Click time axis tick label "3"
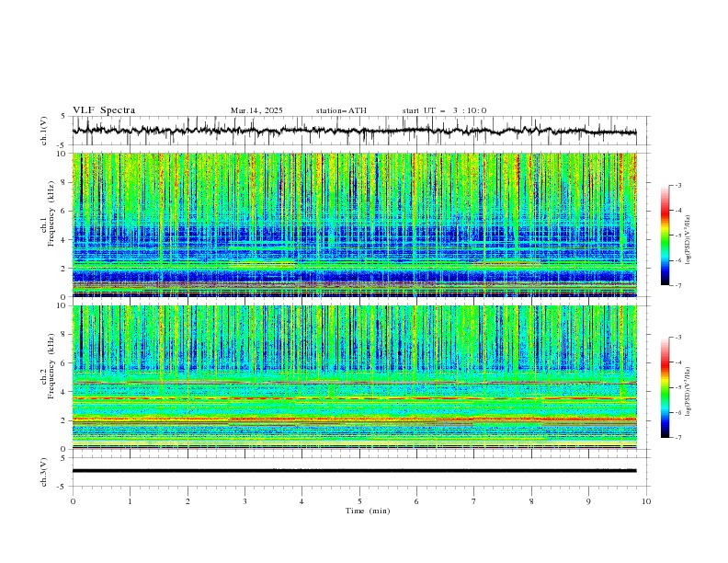Image resolution: width=728 pixels, height=563 pixels. [245, 501]
